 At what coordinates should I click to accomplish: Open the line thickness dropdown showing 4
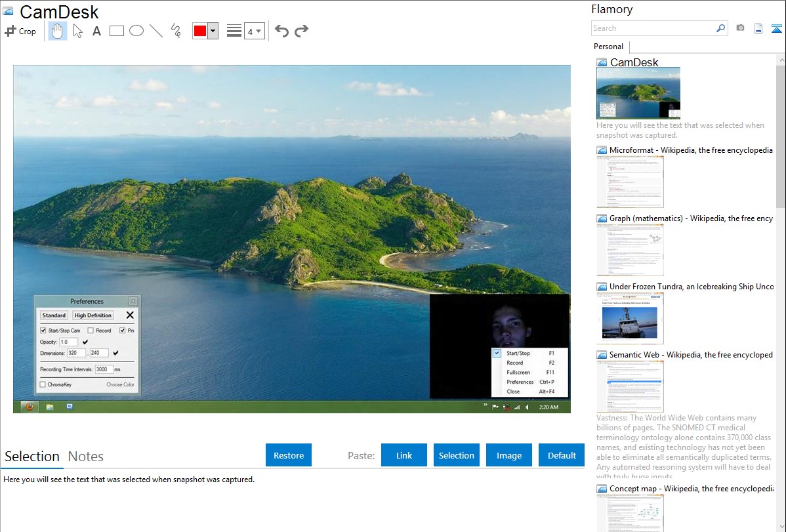254,31
